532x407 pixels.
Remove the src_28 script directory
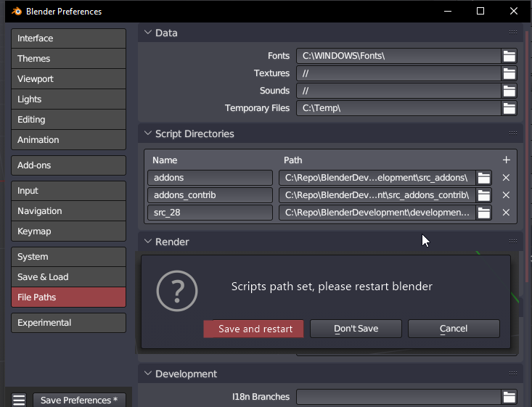[506, 213]
